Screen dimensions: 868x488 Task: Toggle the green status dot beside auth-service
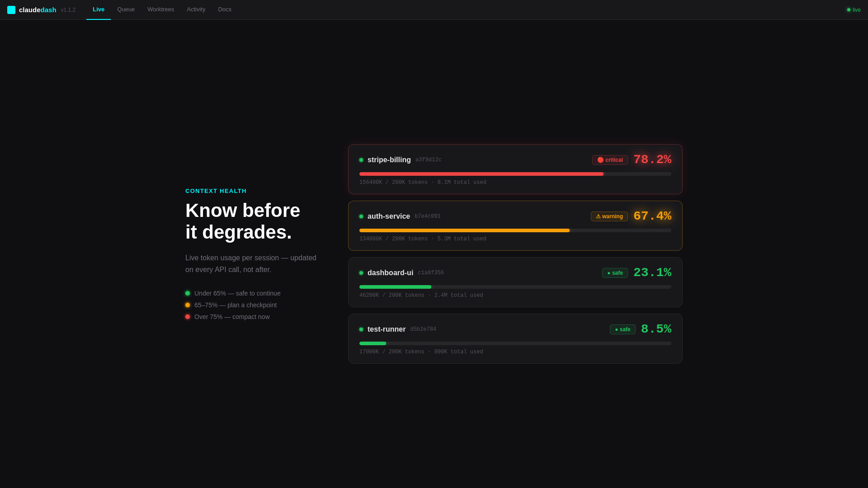[x=361, y=216]
